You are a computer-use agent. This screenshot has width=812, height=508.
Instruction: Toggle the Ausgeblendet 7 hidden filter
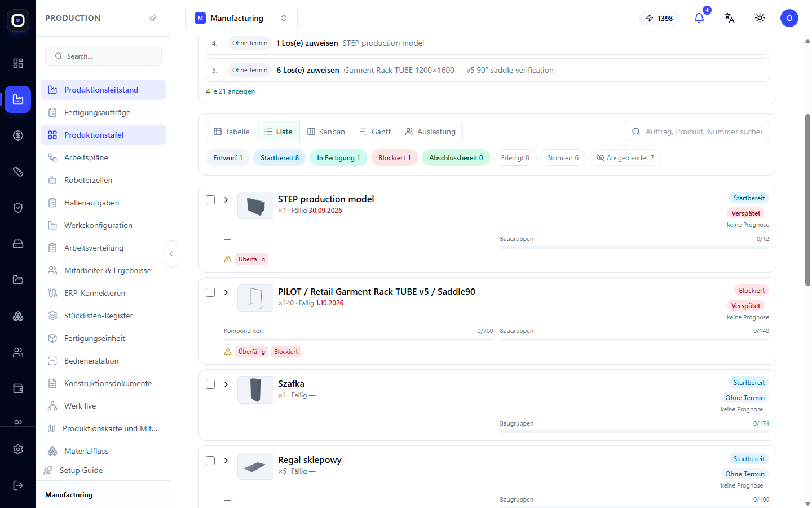point(625,158)
